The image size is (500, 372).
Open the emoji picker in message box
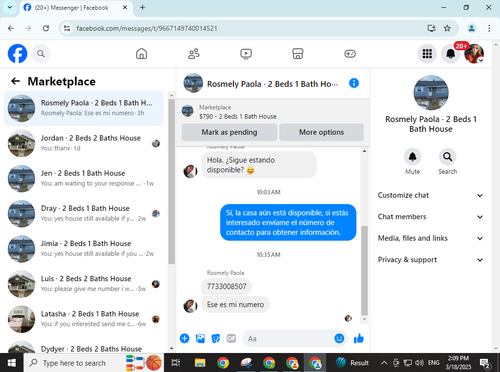tap(339, 338)
